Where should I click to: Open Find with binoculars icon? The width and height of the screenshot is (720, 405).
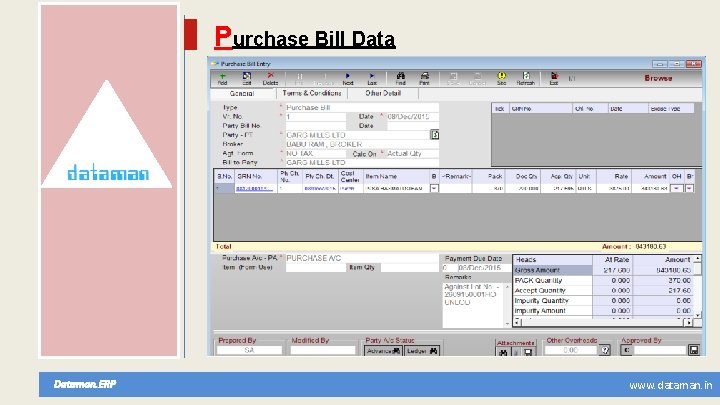click(x=400, y=79)
